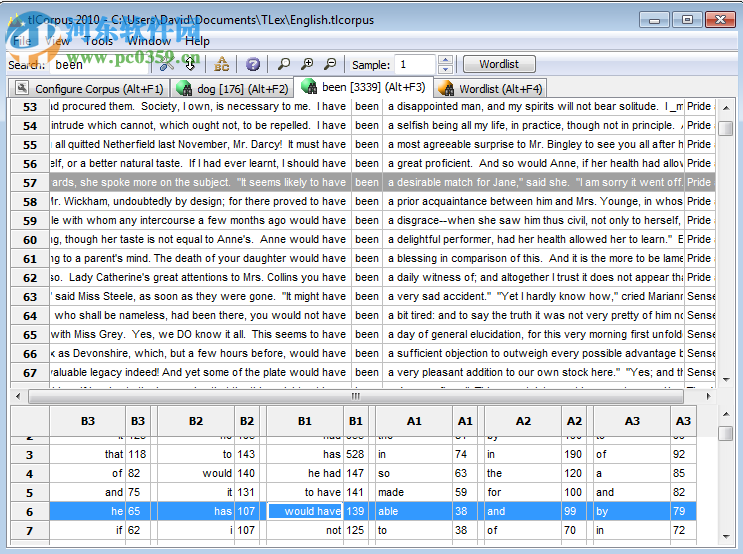This screenshot has width=743, height=554.
Task: Select concordance row number 60
Action: (x=30, y=240)
